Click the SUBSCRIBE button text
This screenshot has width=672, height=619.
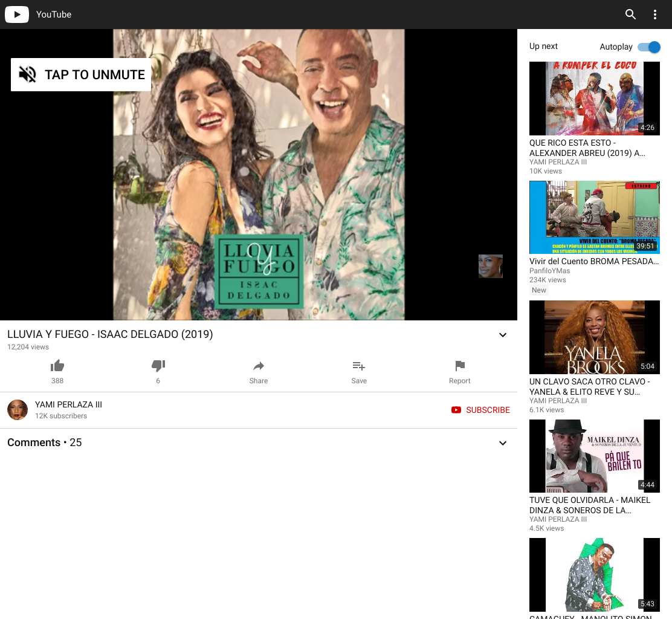click(x=488, y=410)
